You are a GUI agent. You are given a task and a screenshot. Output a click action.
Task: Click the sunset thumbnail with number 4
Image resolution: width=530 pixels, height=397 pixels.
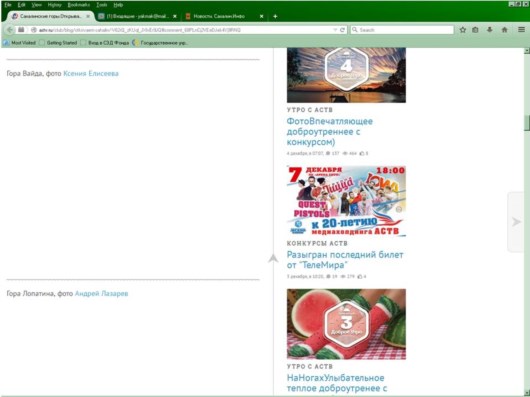(346, 75)
